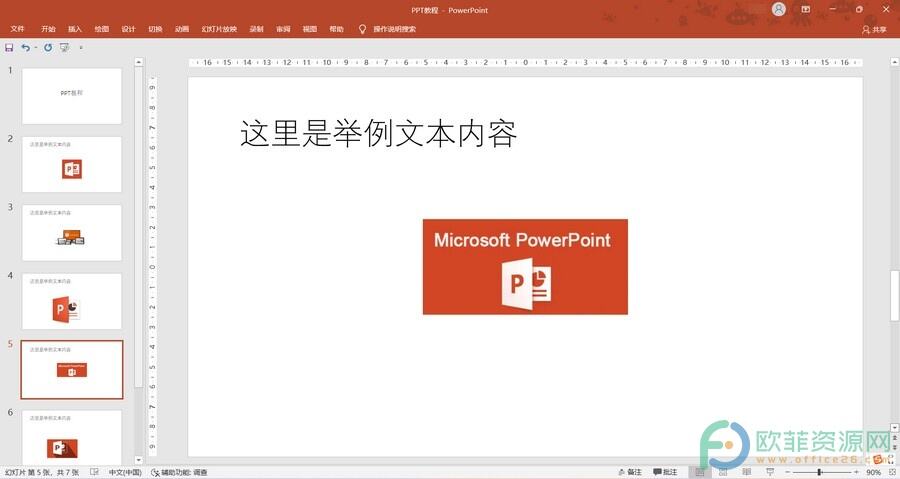Click the slide editor vertical scrollbar thumb

894,295
